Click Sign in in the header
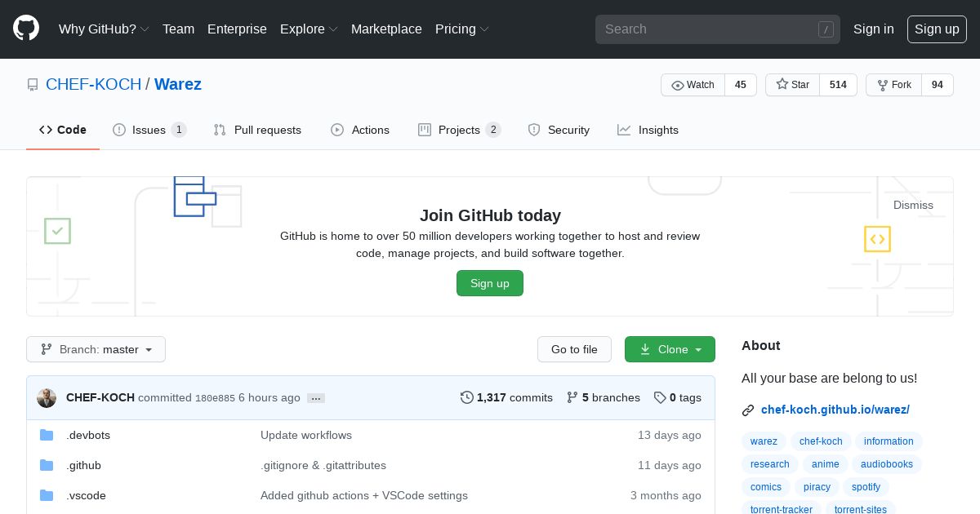This screenshot has width=980, height=514. click(x=873, y=29)
